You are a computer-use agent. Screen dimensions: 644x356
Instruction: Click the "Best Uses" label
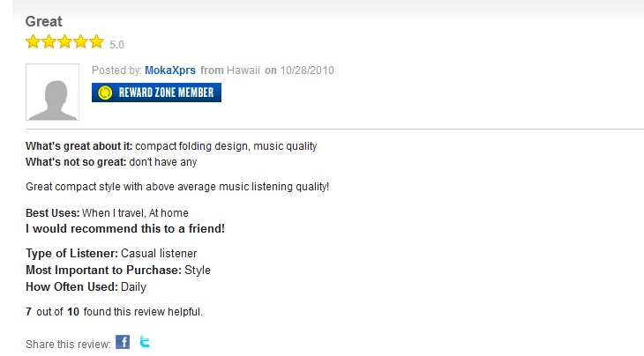[x=53, y=213]
